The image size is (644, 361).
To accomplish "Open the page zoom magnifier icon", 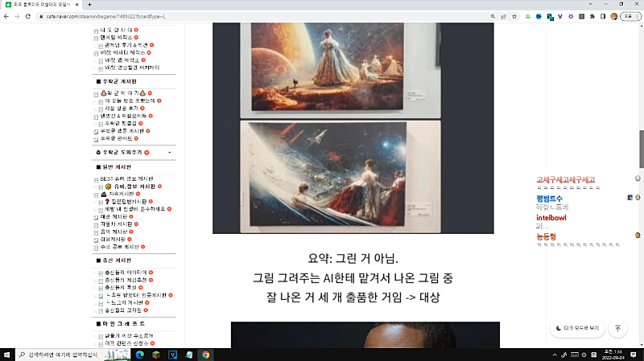I will click(493, 16).
